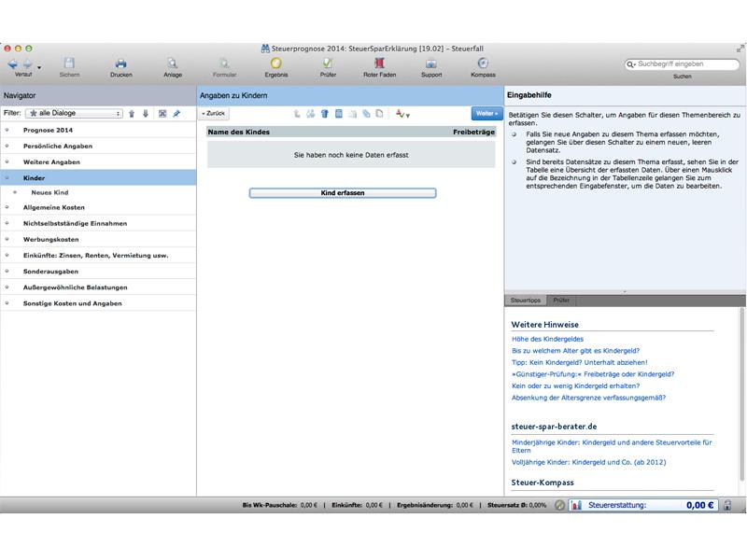Click the pin icon in Navigator filter bar

[176, 113]
